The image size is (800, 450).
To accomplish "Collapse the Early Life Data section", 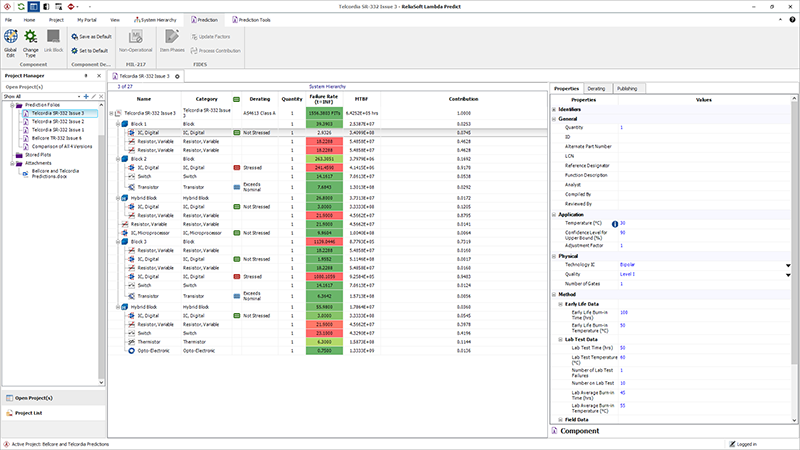I will (561, 304).
